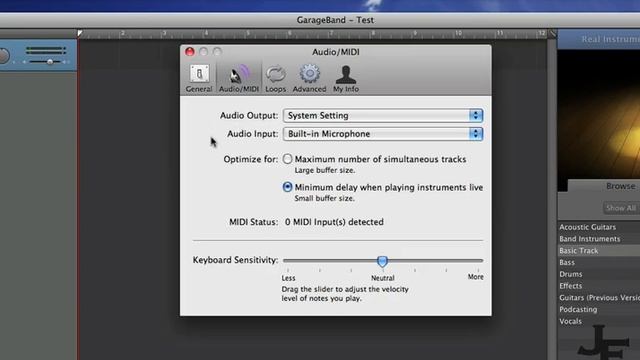Click the track pan knob
640x360 pixels.
4,56
